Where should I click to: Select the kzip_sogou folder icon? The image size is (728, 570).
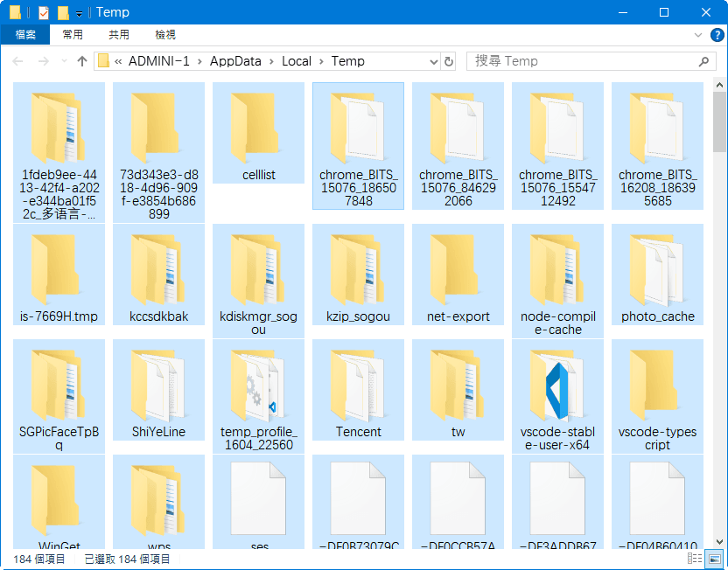point(358,269)
